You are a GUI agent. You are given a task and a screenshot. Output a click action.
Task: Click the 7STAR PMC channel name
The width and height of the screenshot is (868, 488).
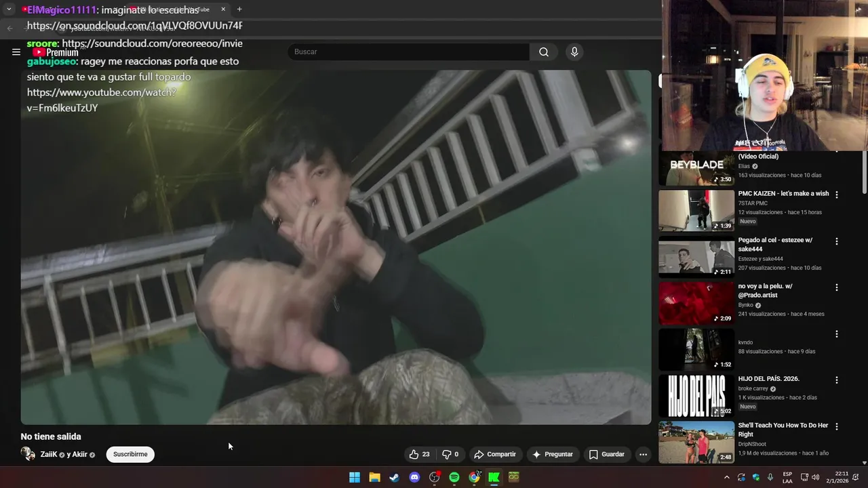click(753, 203)
